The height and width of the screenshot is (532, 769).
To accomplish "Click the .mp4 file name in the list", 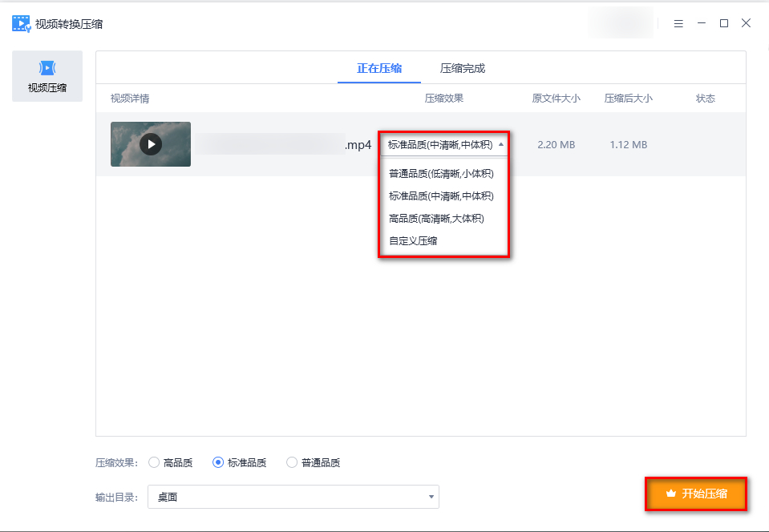I will pos(358,145).
